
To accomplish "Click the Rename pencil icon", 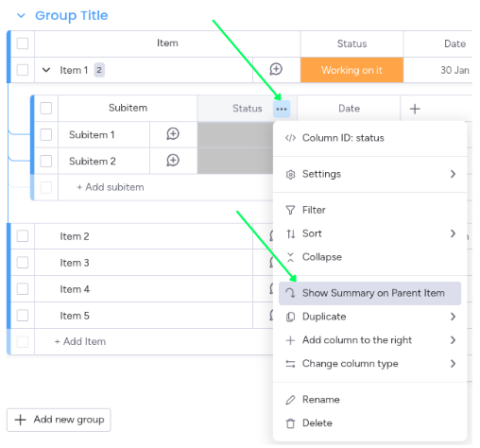I will click(x=290, y=400).
